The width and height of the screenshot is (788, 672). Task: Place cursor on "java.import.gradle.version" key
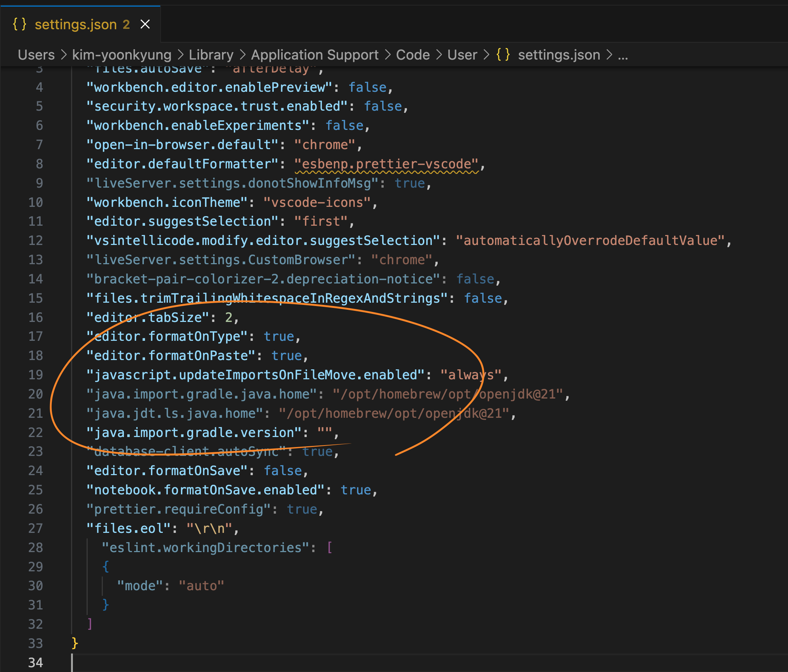[194, 433]
